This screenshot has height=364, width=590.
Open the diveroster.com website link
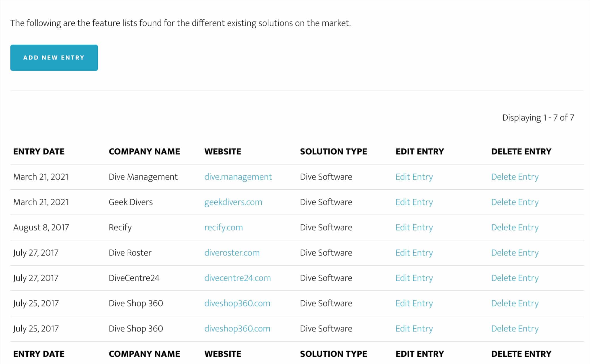pos(232,252)
